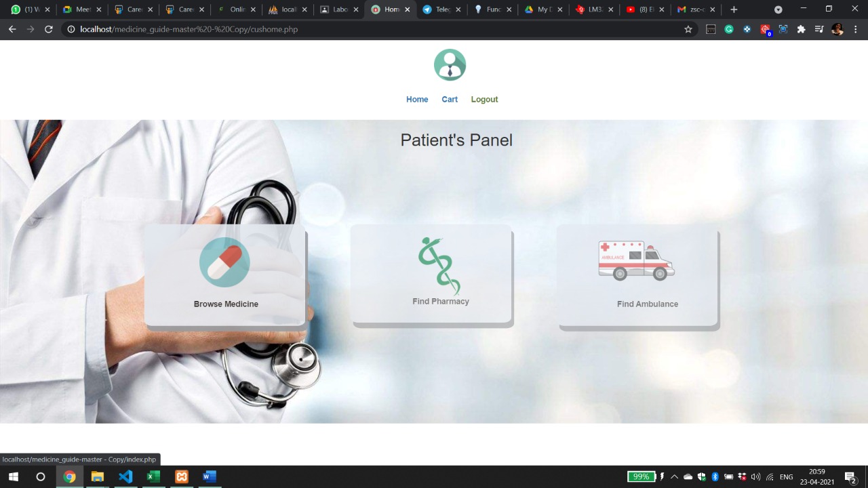The height and width of the screenshot is (488, 868).
Task: Open XAMPP from the taskbar
Action: (x=181, y=476)
